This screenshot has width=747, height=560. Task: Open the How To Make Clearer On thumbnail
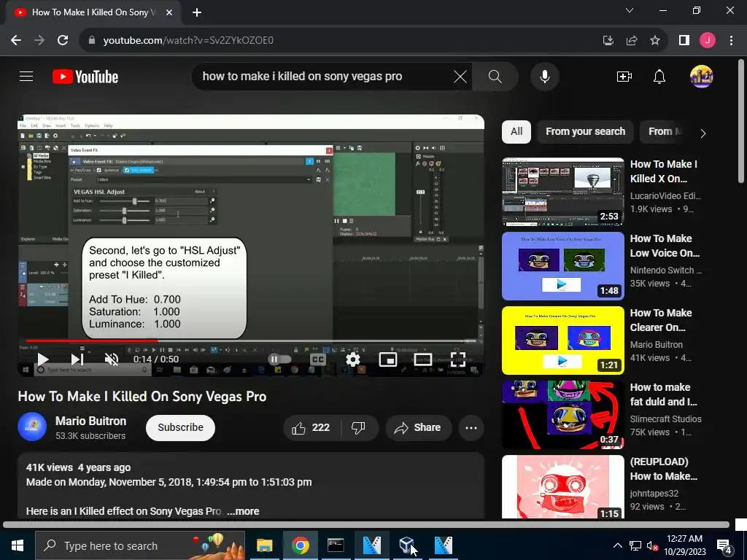tap(562, 340)
